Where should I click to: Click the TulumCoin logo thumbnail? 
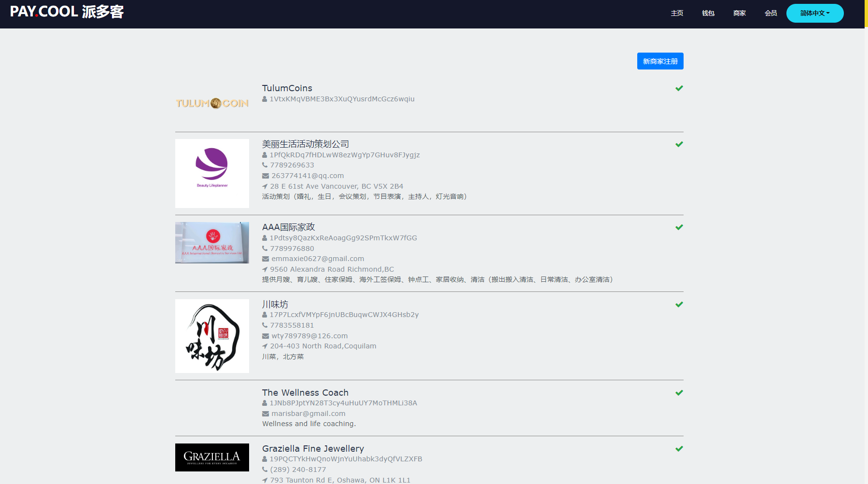click(212, 103)
